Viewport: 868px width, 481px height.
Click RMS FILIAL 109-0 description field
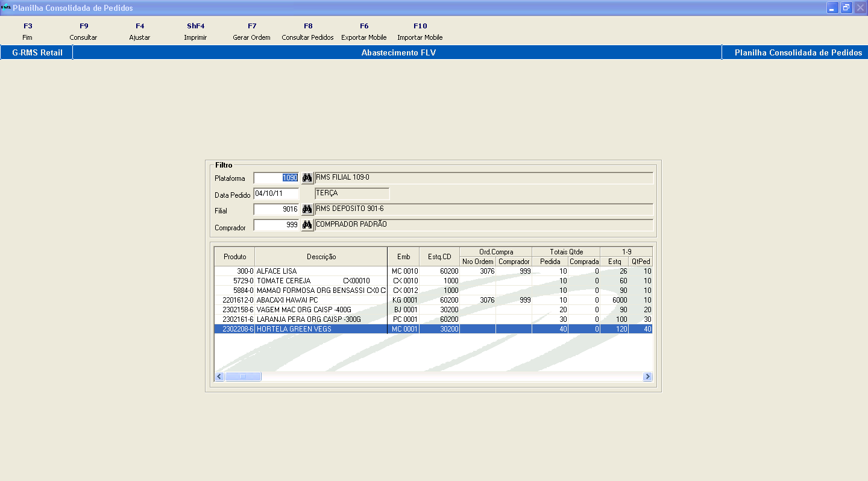pos(484,178)
